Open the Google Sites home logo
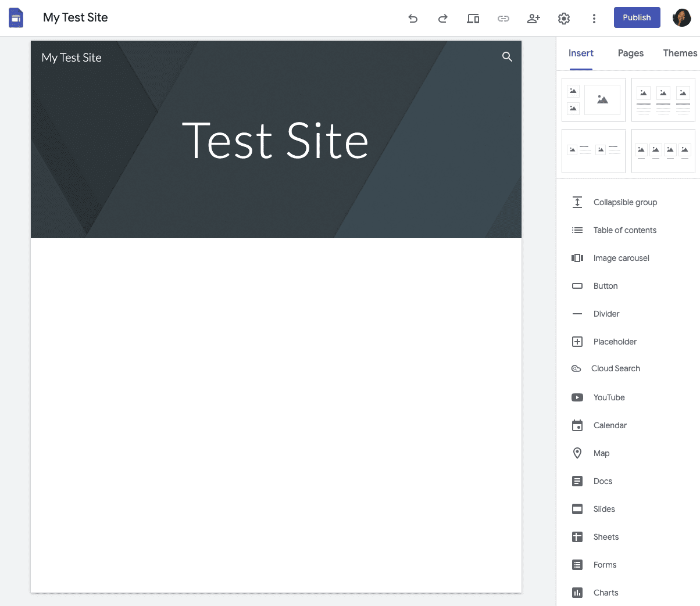 tap(16, 18)
